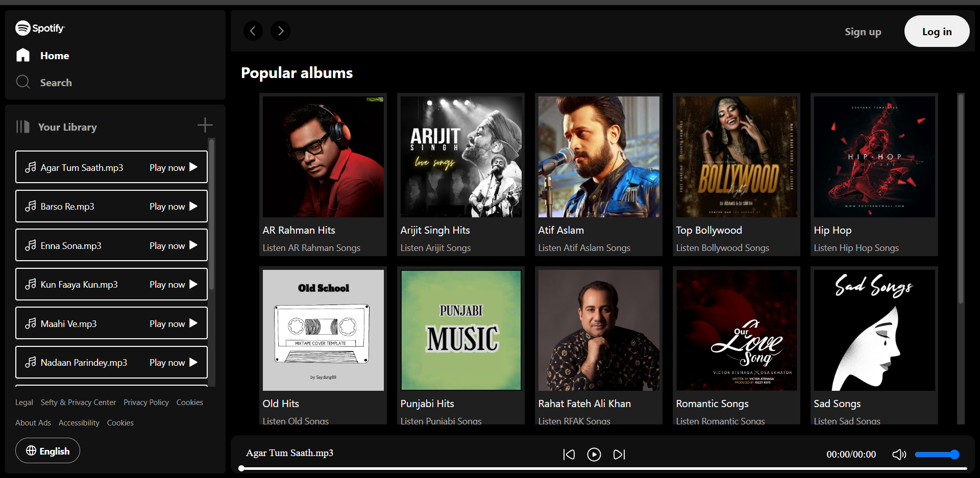This screenshot has height=478, width=980.
Task: Open the Sad Songs album cover
Action: (x=874, y=330)
